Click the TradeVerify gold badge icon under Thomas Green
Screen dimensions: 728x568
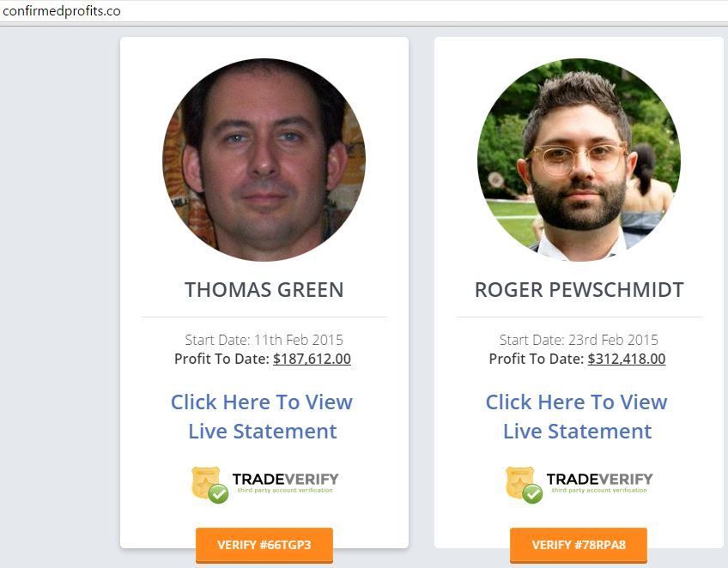[209, 485]
